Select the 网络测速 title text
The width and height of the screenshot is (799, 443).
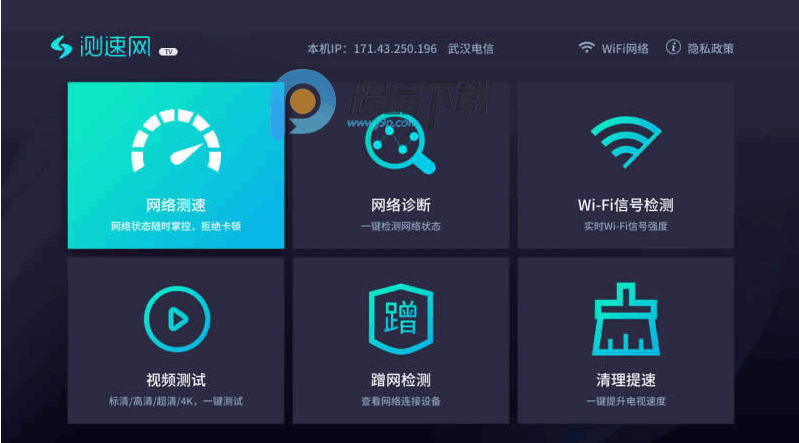click(x=176, y=205)
